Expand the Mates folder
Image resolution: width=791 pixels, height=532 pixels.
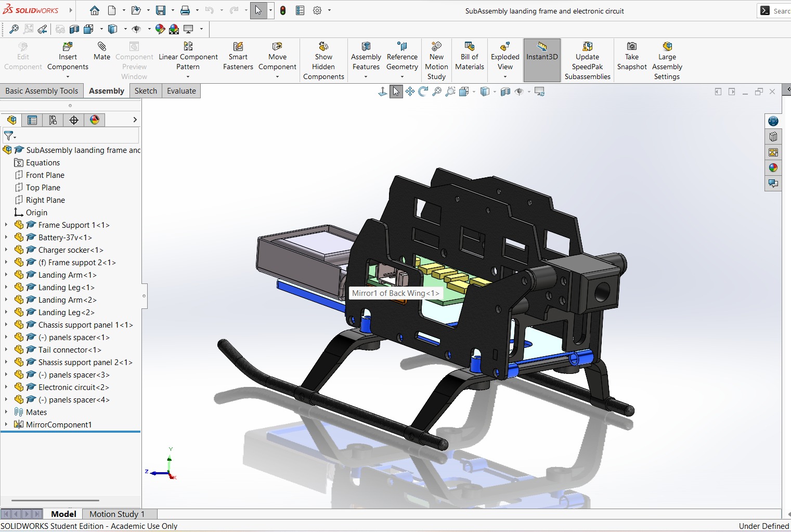tap(6, 412)
